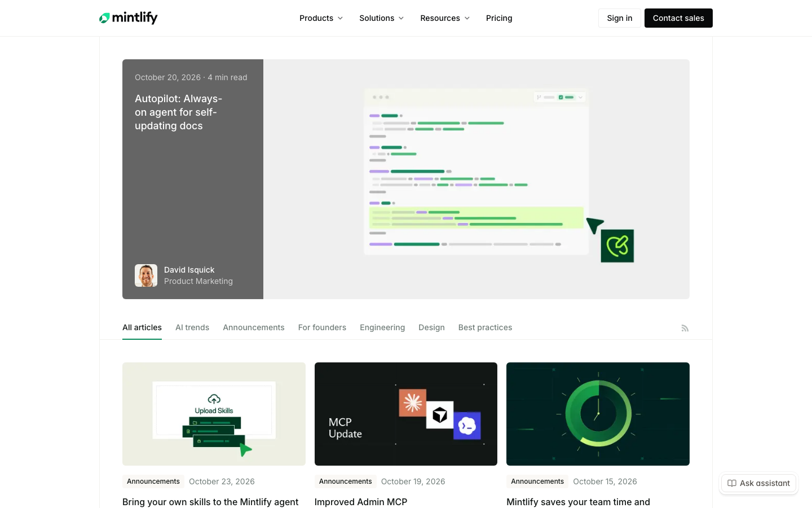Show the Best practices tab
Screen dimensions: 812x508
click(486, 327)
